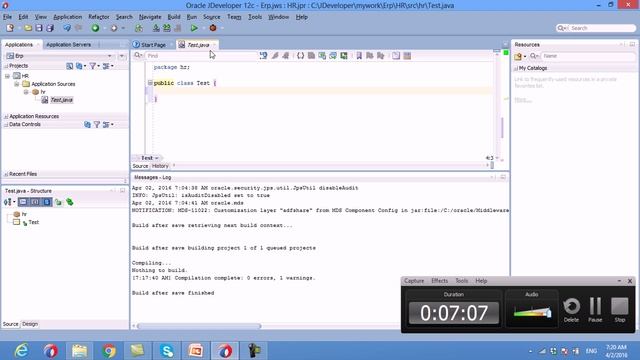Viewport: 640px width, 360px height.
Task: Open the application menu arrow beside Erp
Action: point(122,56)
